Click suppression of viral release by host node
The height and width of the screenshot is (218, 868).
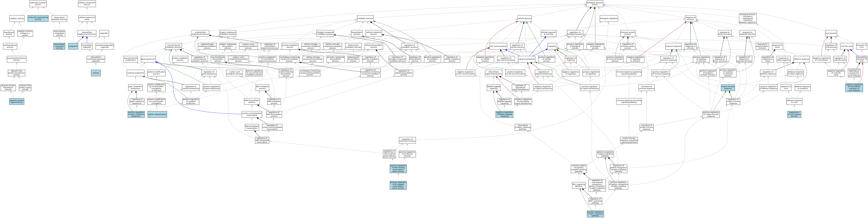(x=794, y=114)
